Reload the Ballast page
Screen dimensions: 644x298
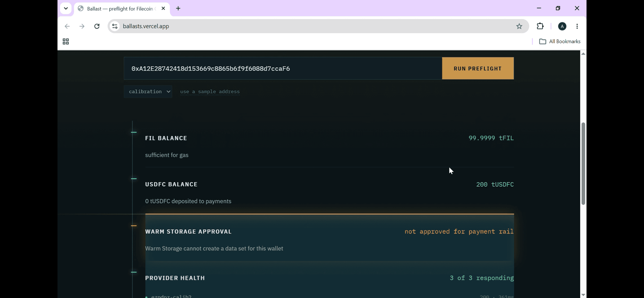click(97, 26)
